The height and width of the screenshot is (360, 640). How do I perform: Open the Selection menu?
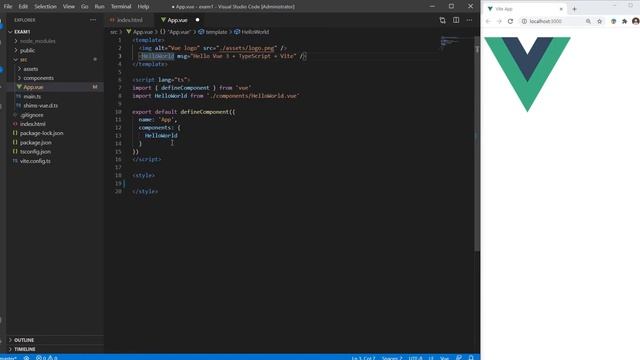(x=45, y=7)
